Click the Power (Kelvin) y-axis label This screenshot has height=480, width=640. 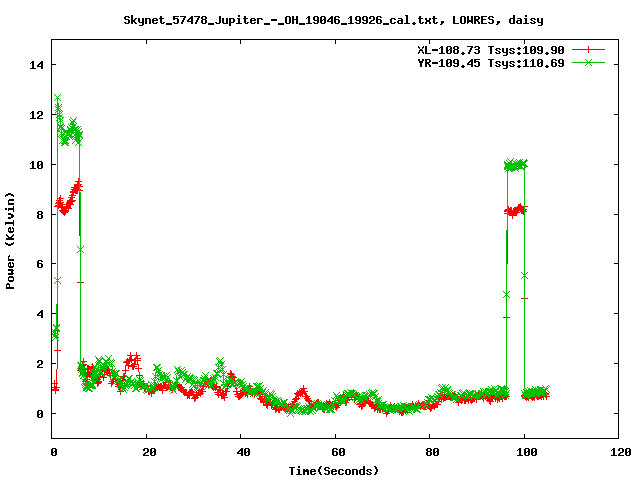click(10, 241)
